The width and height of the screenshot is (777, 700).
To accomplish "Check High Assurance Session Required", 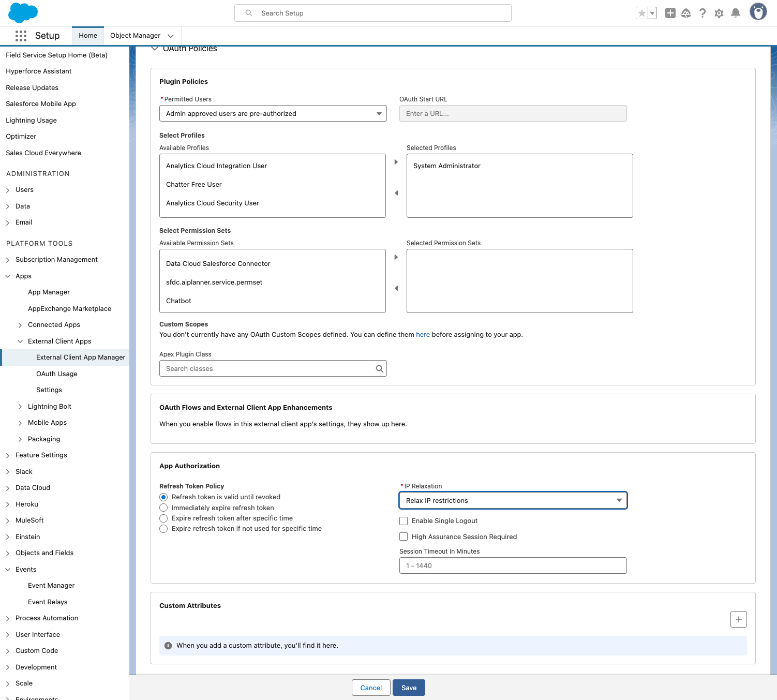I will (404, 537).
